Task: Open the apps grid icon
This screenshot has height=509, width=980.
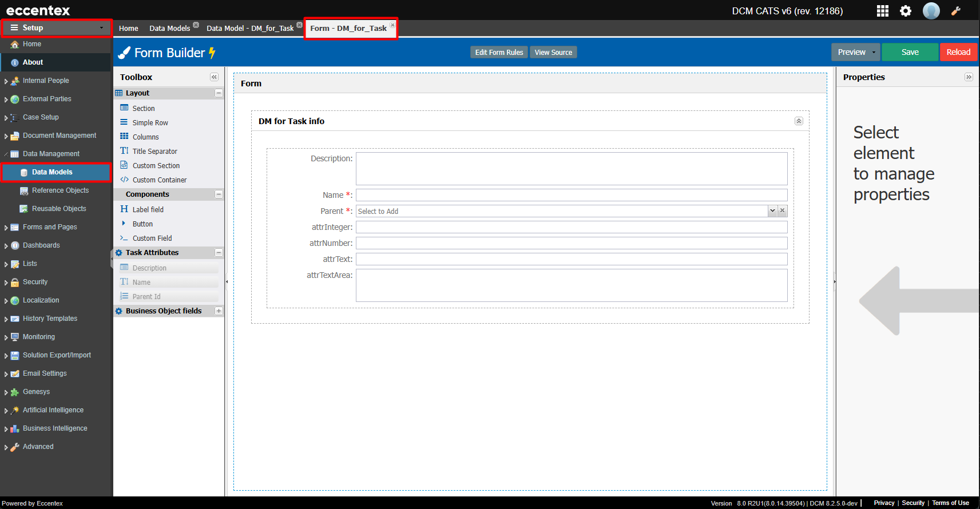Action: coord(883,11)
